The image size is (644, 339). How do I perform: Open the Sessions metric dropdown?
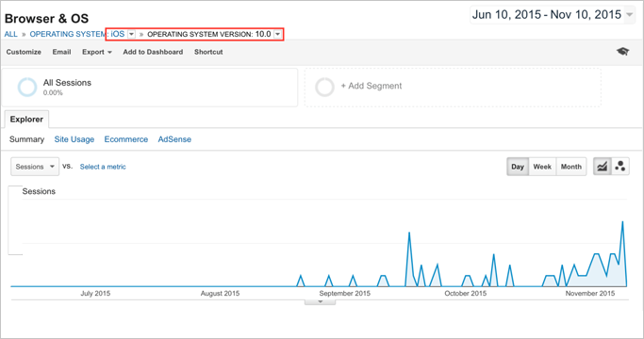pyautogui.click(x=35, y=167)
